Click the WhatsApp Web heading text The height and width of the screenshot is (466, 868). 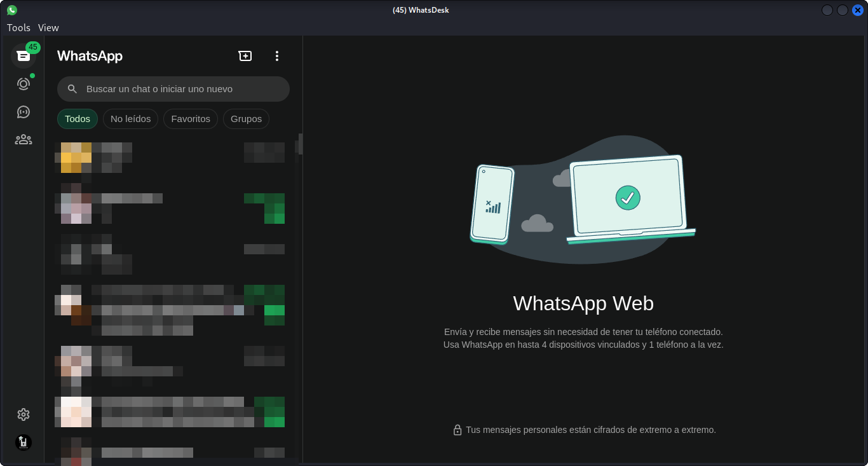583,303
